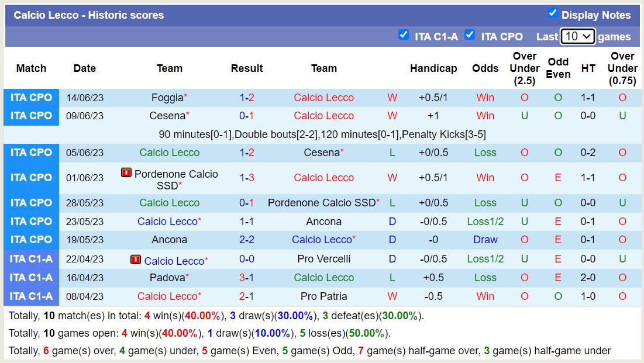Click Ancona team in 19/05/23 match
The image size is (644, 363).
[x=169, y=240]
